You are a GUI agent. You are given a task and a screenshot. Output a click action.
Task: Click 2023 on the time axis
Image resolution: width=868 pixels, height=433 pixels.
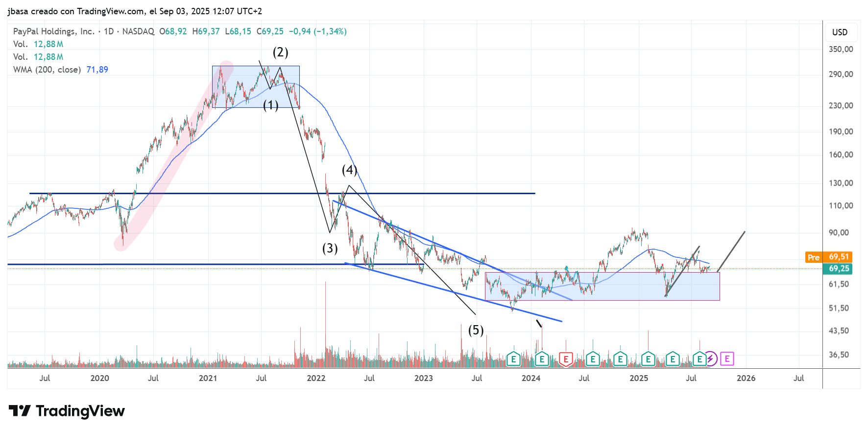(x=424, y=378)
